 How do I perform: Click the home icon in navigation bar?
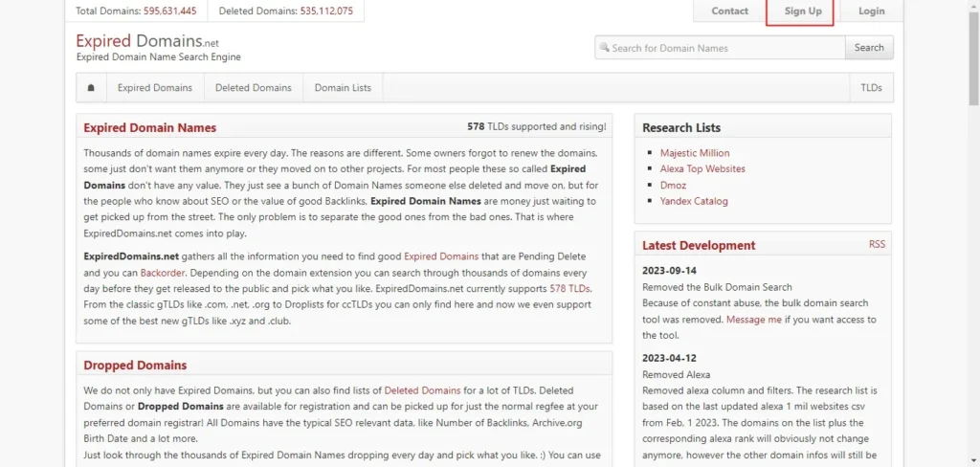point(91,88)
